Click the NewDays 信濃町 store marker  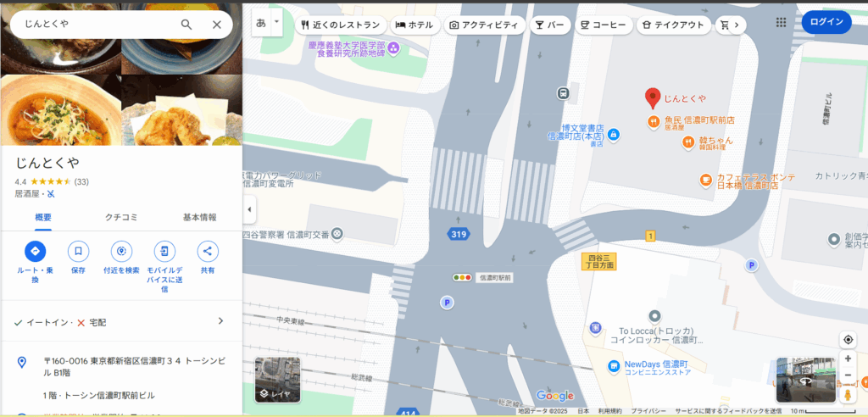pyautogui.click(x=614, y=365)
